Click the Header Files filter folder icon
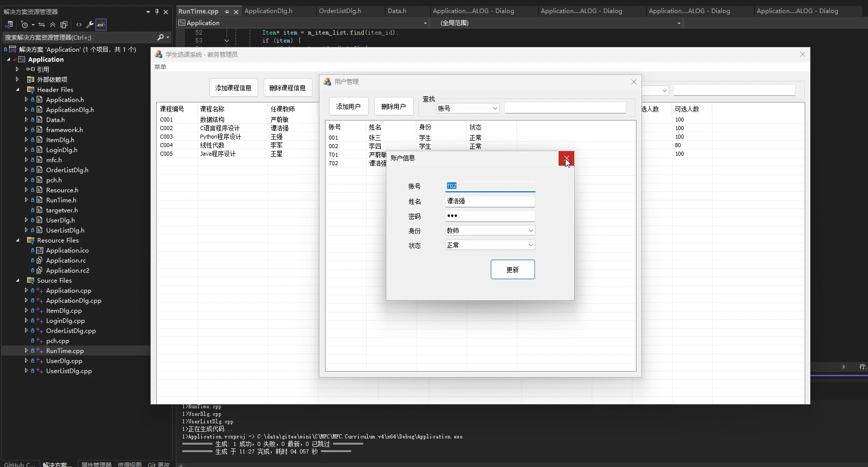Viewport: 868px width, 467px height. coord(31,89)
